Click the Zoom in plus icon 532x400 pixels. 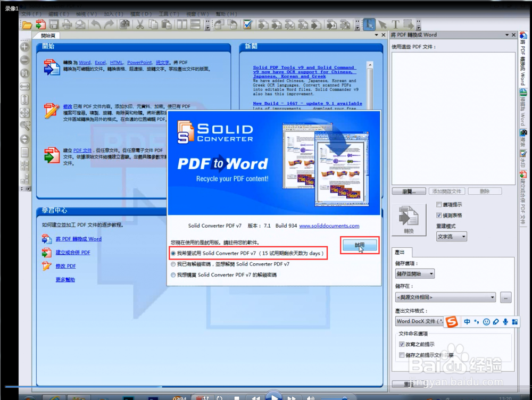pyautogui.click(x=25, y=47)
